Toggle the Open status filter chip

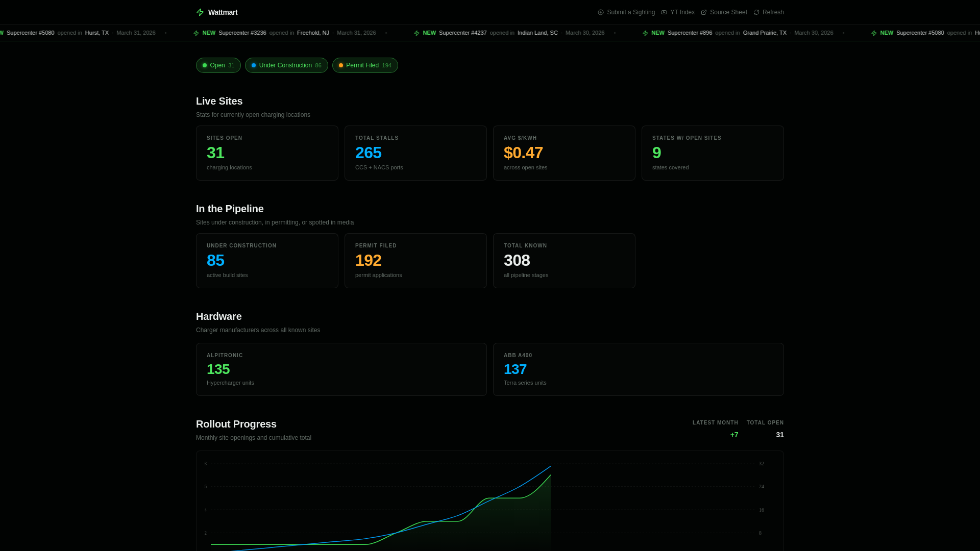pyautogui.click(x=218, y=65)
